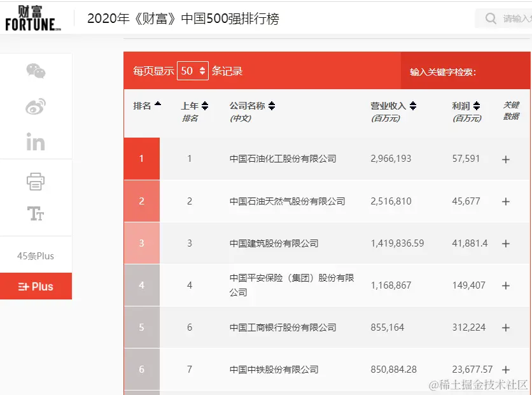Open the records-per-page 50 dropdown
532x395 pixels.
point(193,71)
